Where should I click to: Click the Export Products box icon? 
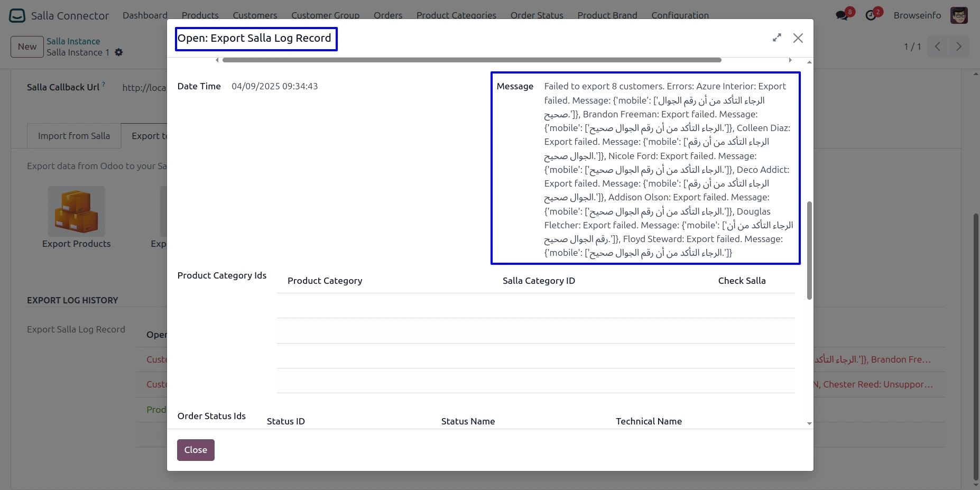tap(77, 212)
